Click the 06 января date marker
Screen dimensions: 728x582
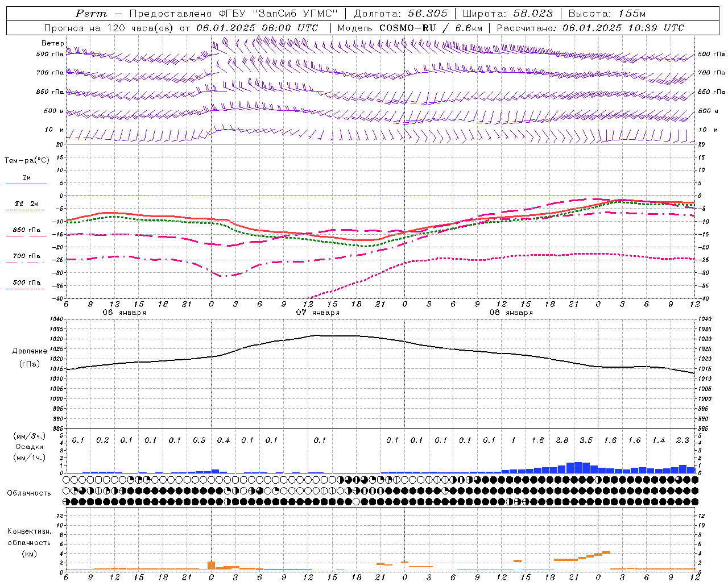coord(124,313)
